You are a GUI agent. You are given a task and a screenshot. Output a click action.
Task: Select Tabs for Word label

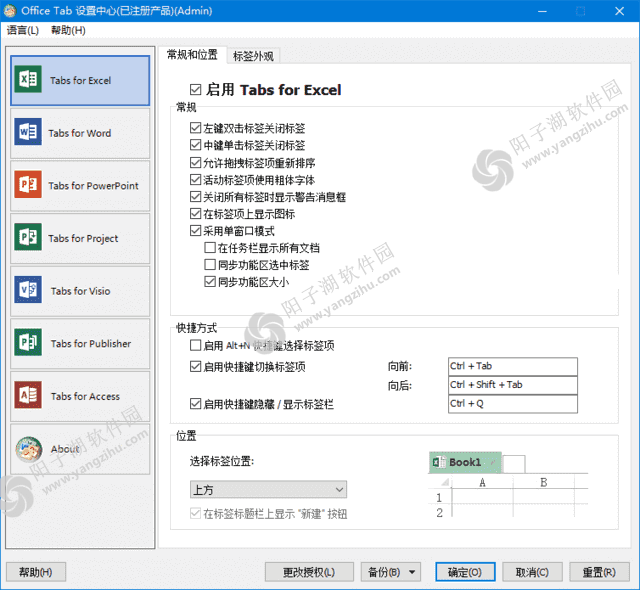click(x=80, y=133)
